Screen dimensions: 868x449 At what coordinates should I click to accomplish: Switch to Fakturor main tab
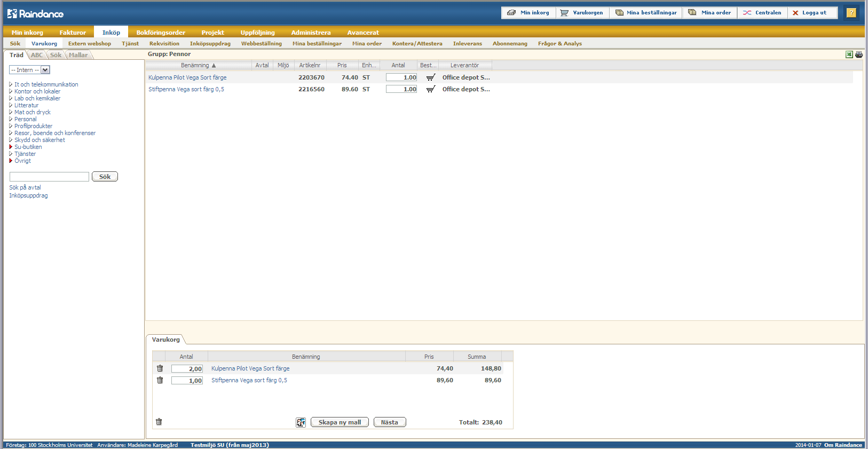coord(73,33)
